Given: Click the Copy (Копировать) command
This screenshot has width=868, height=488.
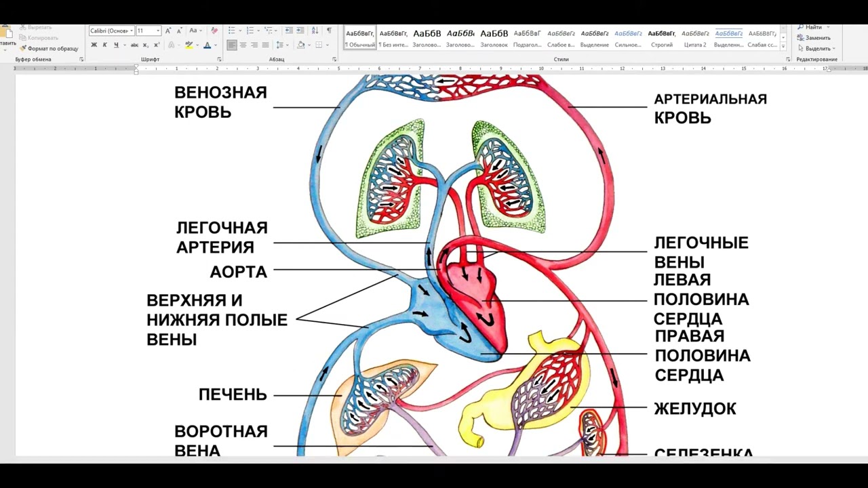Looking at the screenshot, I should point(39,38).
